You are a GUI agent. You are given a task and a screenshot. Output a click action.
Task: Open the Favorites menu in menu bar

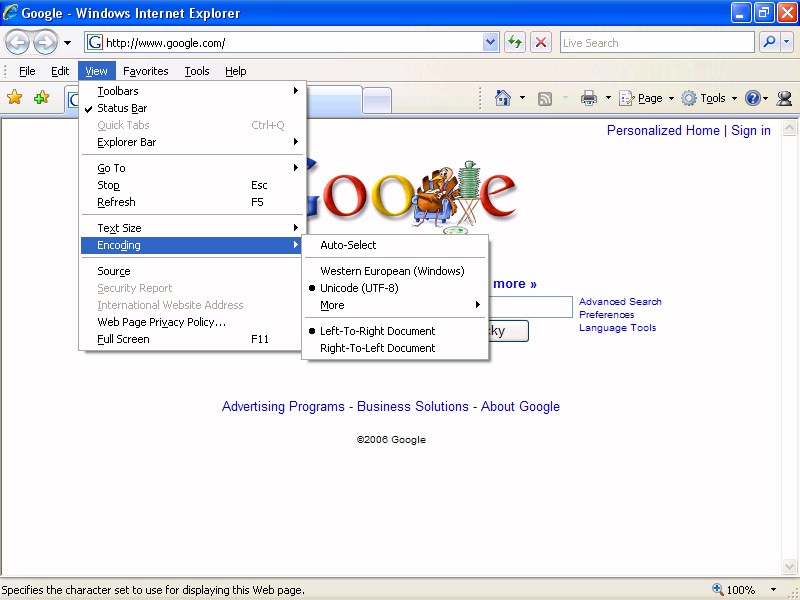[146, 71]
